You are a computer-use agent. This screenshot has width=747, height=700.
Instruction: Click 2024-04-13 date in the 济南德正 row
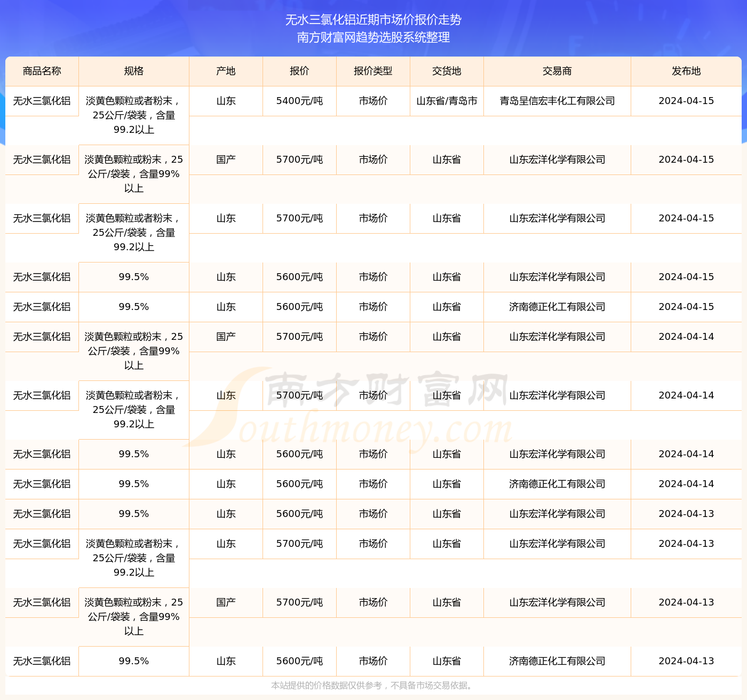pos(686,661)
